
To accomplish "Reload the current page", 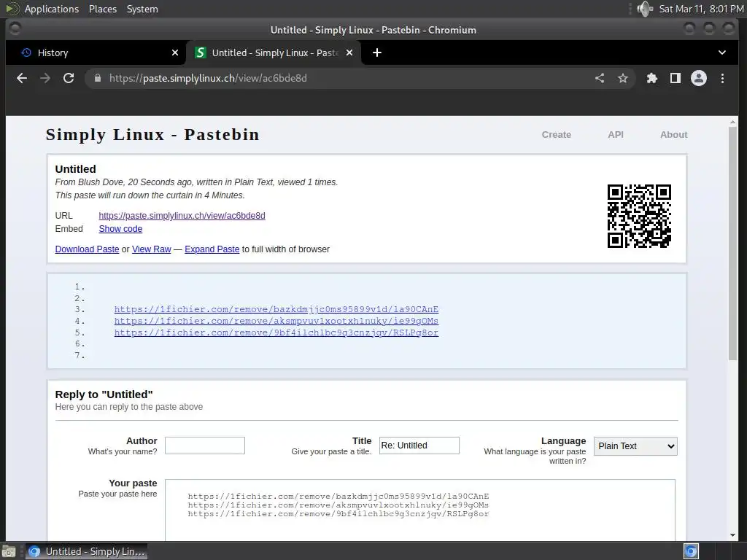I will [x=69, y=78].
